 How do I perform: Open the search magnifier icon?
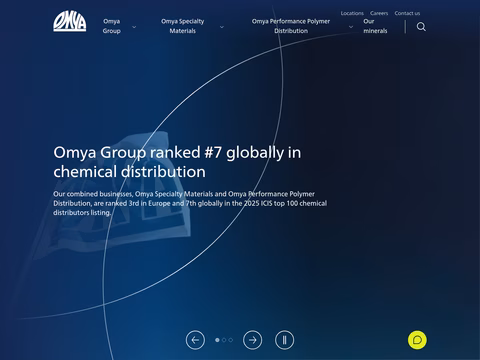[421, 27]
